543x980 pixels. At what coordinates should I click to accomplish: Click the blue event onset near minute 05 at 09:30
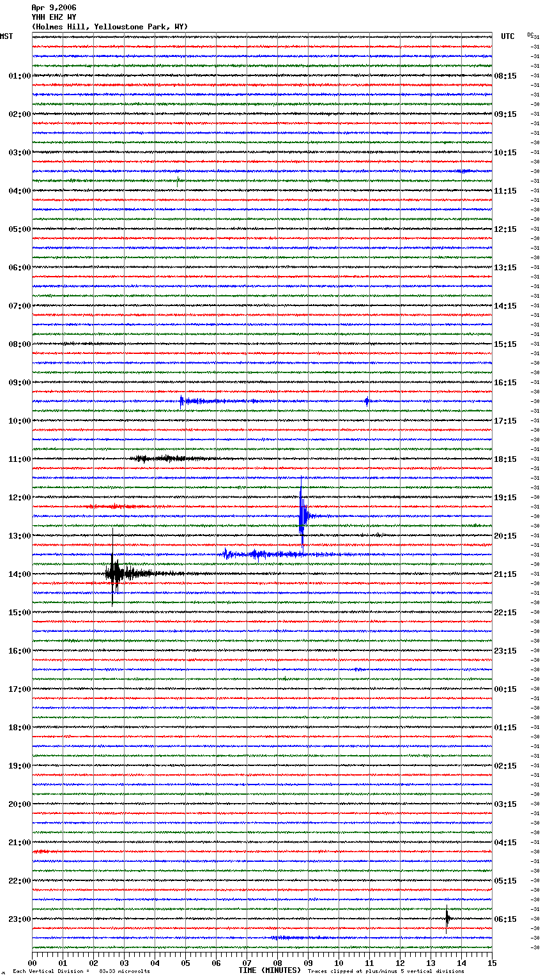pyautogui.click(x=182, y=401)
